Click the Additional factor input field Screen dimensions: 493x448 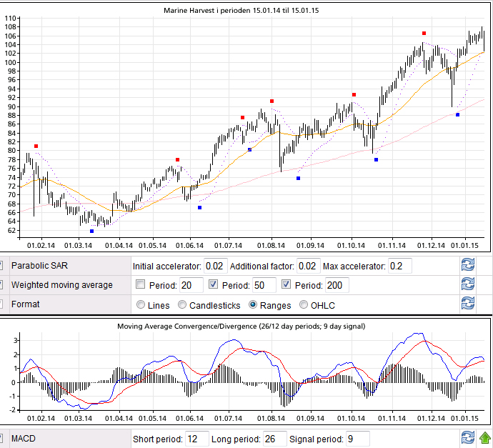click(308, 267)
